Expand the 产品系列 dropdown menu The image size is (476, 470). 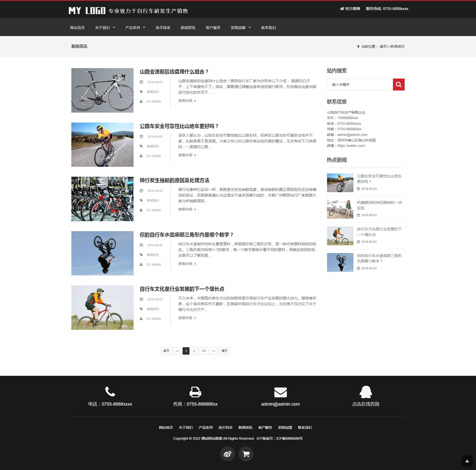click(135, 28)
